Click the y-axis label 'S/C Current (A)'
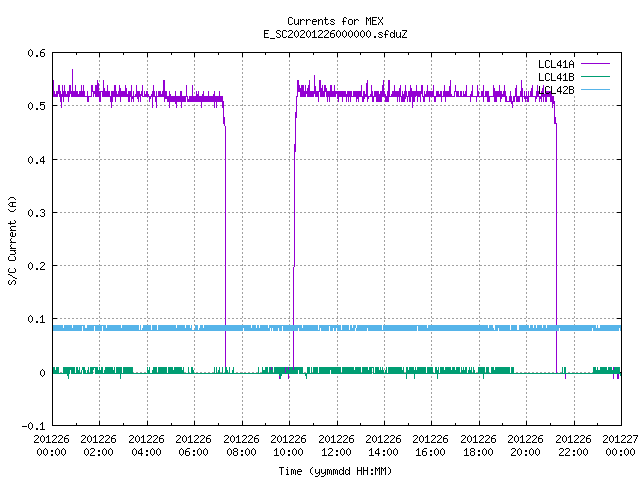The height and width of the screenshot is (480, 640). point(13,241)
